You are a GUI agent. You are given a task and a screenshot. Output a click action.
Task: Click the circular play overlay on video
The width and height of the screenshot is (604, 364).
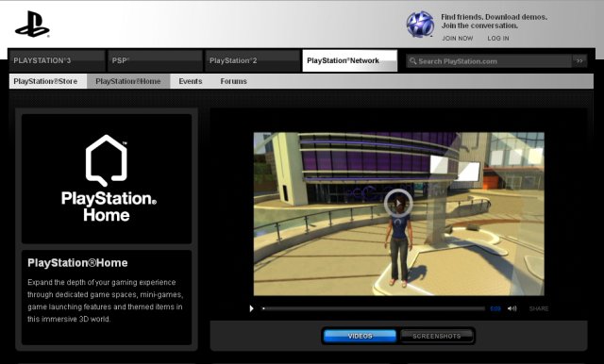[398, 203]
